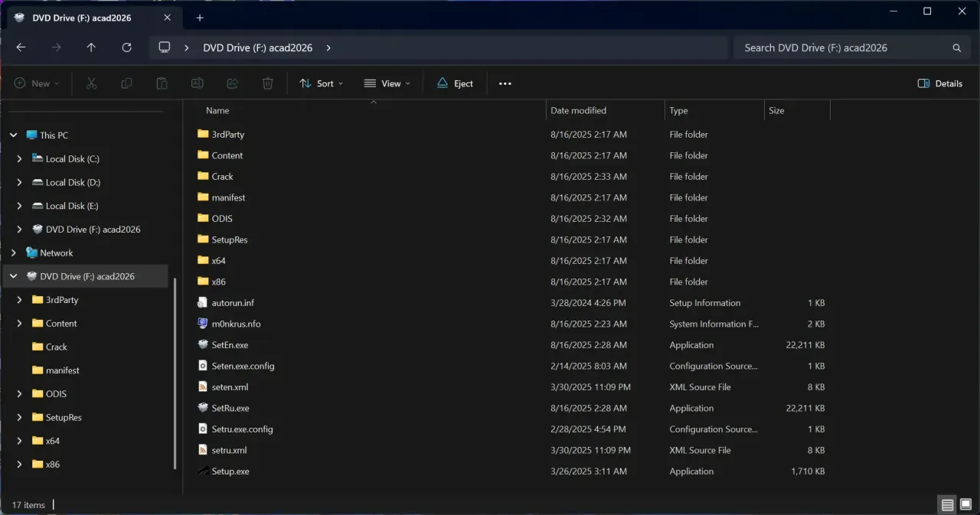The width and height of the screenshot is (980, 515).
Task: Click the Setup.exe application icon
Action: coord(203,471)
